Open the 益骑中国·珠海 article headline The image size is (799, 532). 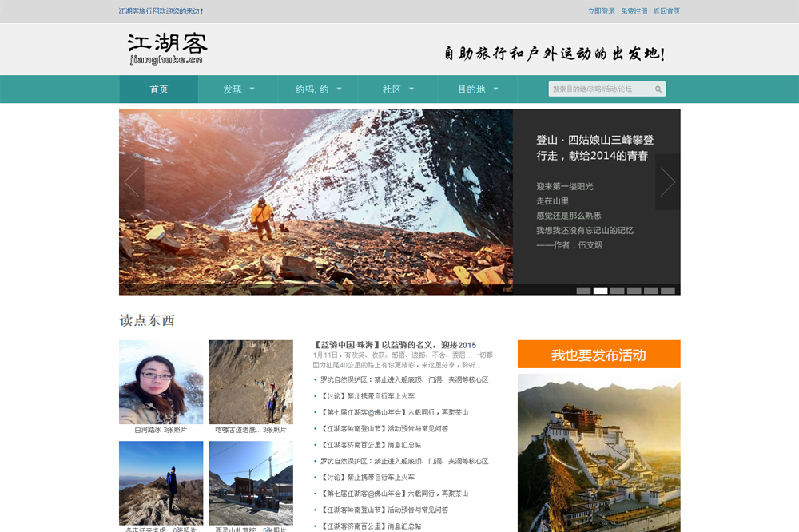click(395, 345)
